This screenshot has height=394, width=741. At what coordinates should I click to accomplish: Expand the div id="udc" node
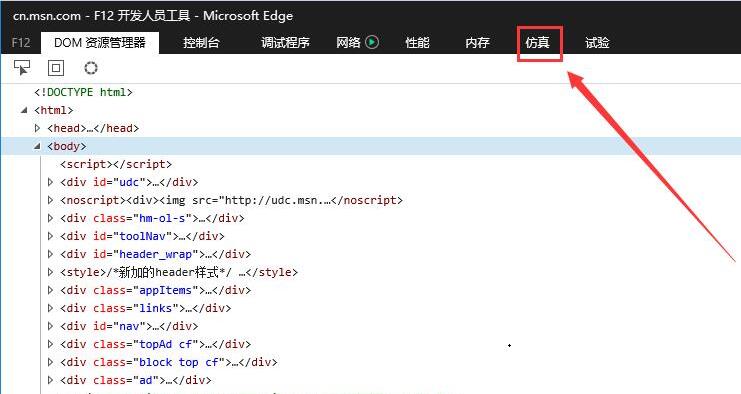click(51, 182)
